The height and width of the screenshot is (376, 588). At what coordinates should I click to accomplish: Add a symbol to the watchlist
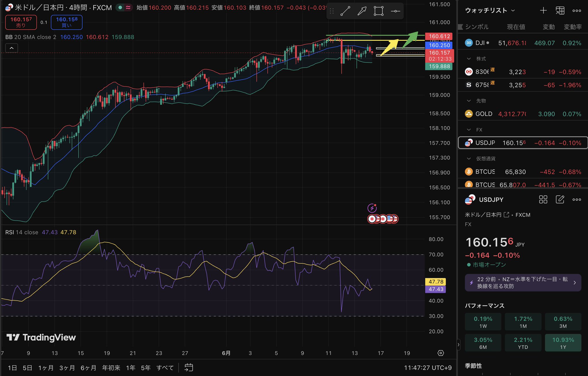point(543,11)
